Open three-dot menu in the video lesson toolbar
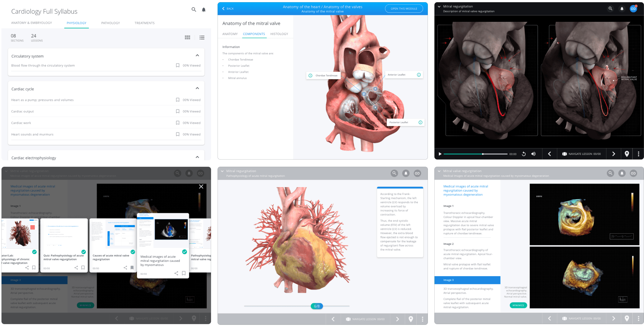 coord(639,154)
